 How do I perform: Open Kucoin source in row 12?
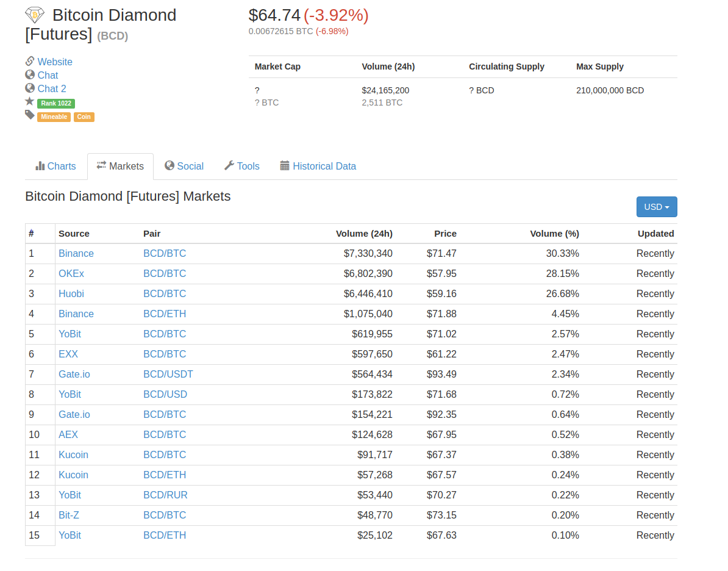pos(73,475)
